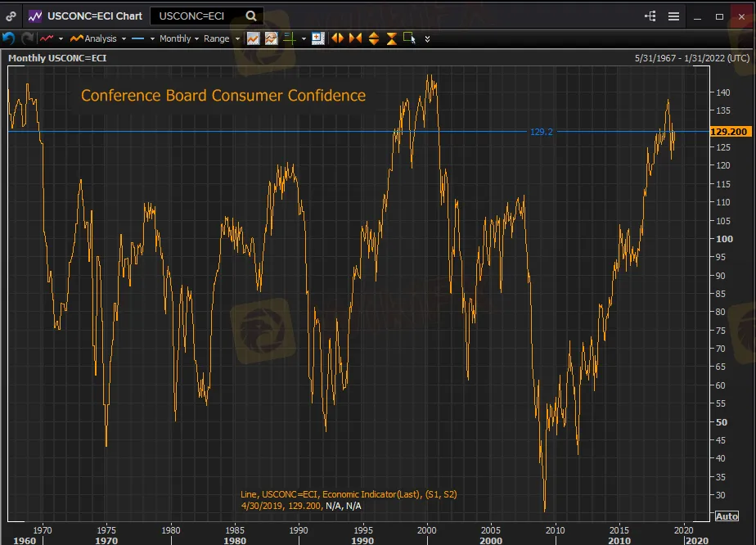Viewport: 756px width, 545px height.
Task: Click the USCONC=ECI symbol search field
Action: tap(196, 16)
